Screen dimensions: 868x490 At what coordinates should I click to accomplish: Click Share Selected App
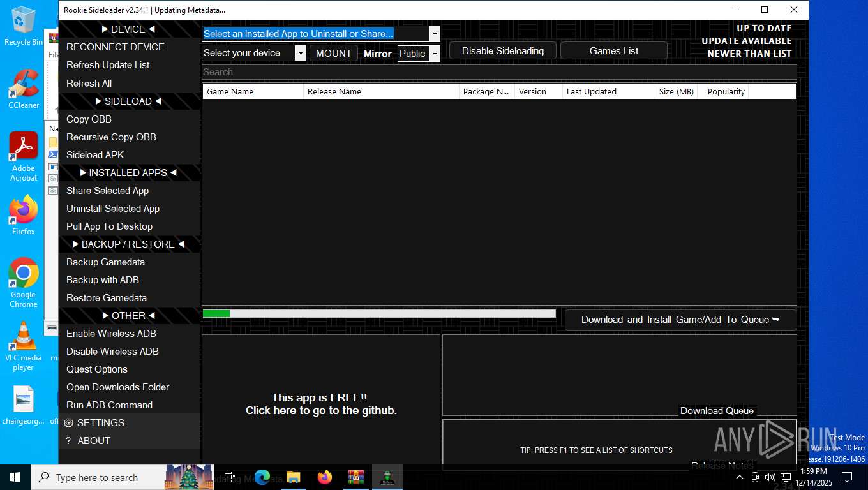[x=129, y=191]
